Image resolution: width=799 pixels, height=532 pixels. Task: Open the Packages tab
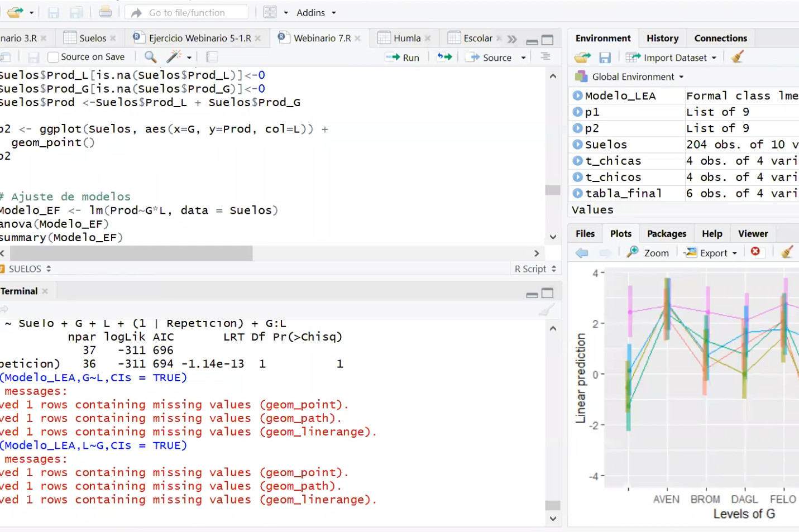click(x=667, y=233)
